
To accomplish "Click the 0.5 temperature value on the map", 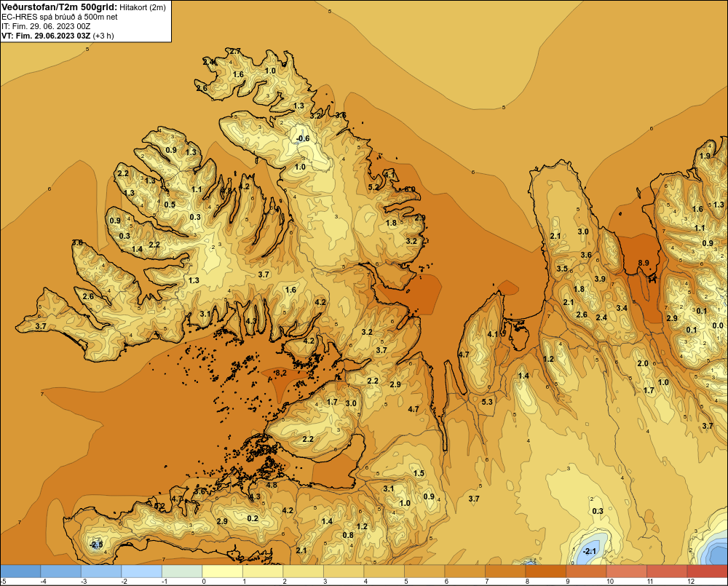I will click(170, 205).
